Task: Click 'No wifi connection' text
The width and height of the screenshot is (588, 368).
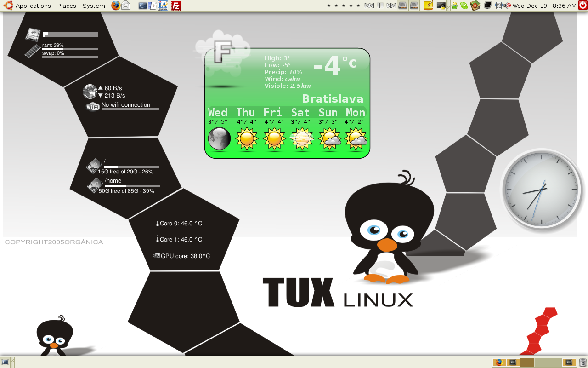Action: pyautogui.click(x=126, y=105)
